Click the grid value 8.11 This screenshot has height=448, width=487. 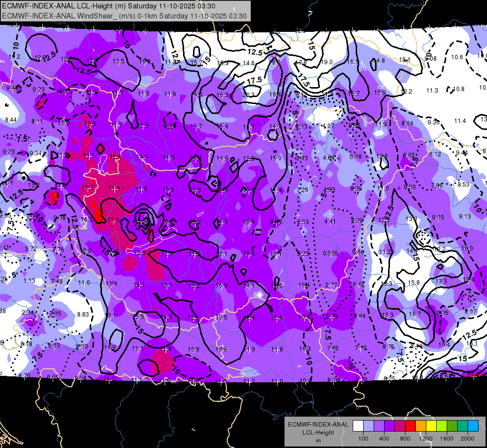(37, 121)
